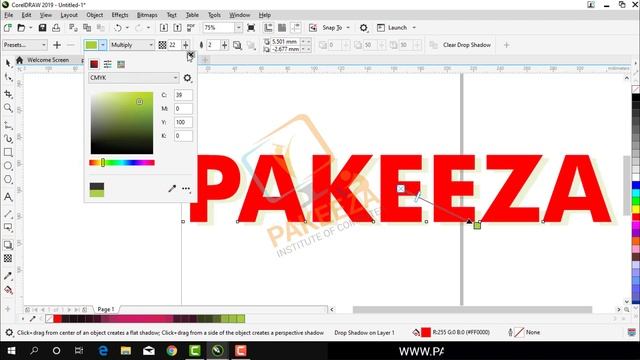Select the Drop Shadow tool in toolbox
Image resolution: width=640 pixels, height=360 pixels.
8,245
